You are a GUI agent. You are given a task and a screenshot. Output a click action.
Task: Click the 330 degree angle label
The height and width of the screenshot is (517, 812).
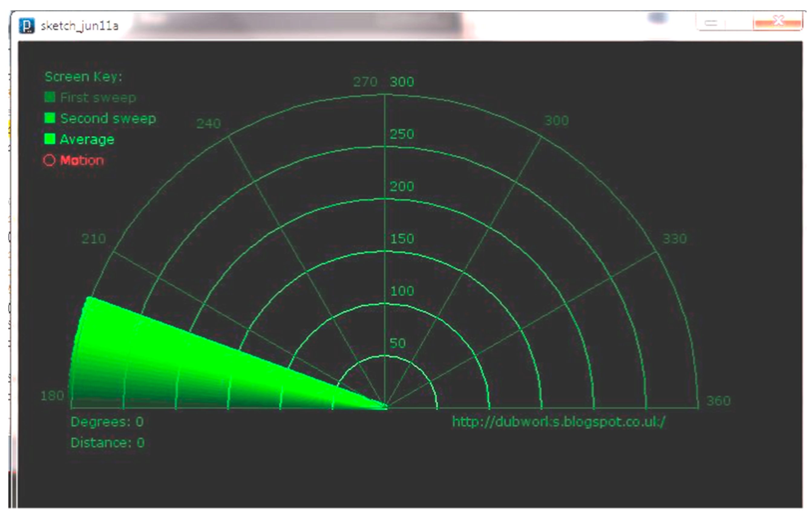(674, 239)
